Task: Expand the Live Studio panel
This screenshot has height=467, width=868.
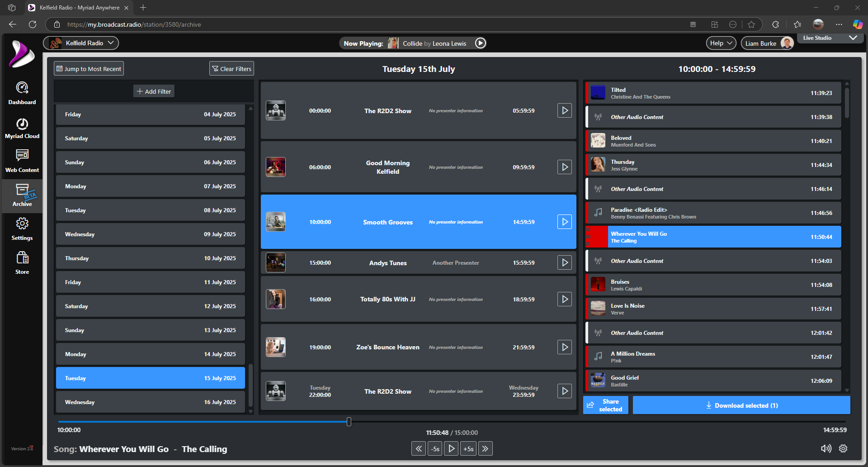Action: point(853,38)
